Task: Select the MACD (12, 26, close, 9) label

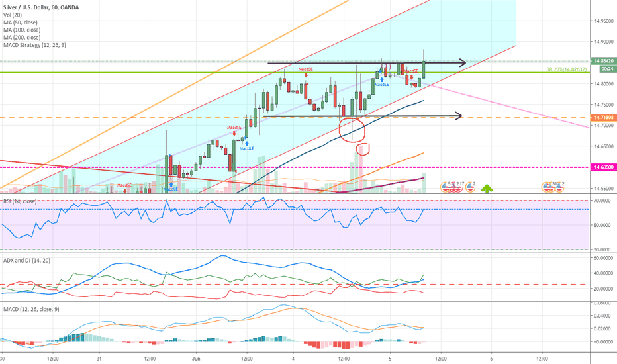Action: [31, 309]
